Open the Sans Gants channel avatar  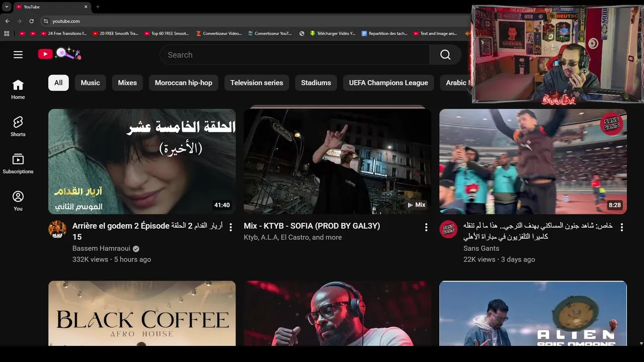pos(448,229)
